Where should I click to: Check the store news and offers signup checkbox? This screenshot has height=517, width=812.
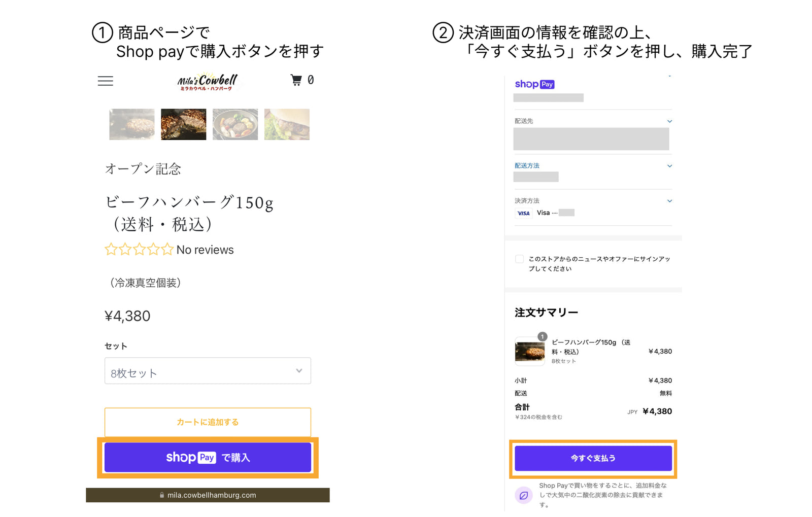coord(519,259)
